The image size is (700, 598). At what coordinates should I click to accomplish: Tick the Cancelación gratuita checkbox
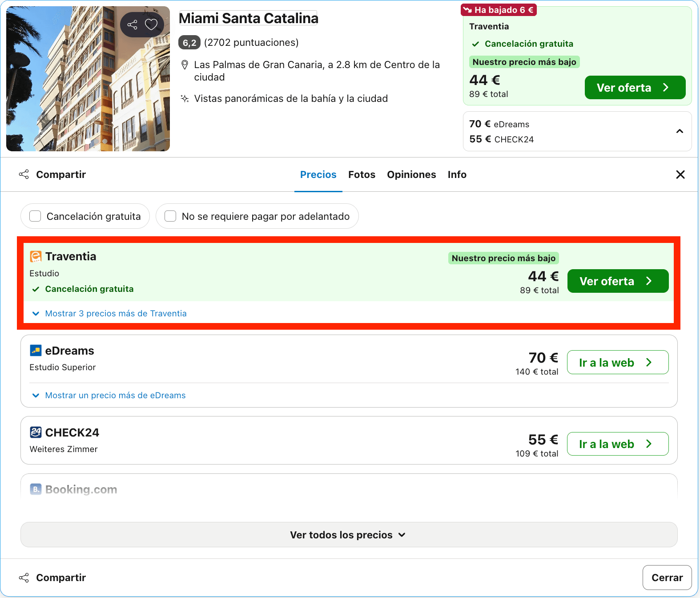pyautogui.click(x=35, y=216)
